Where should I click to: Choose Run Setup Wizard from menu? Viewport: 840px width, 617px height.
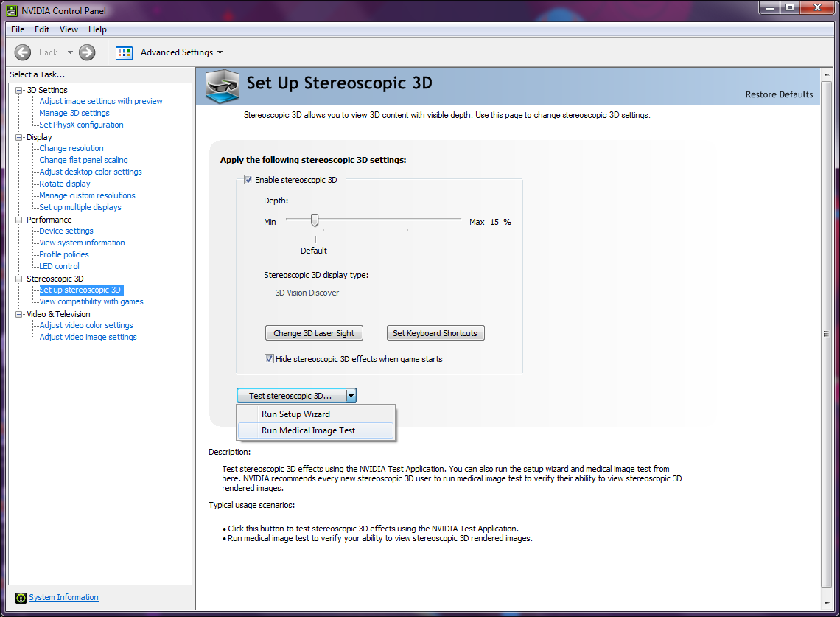point(315,414)
